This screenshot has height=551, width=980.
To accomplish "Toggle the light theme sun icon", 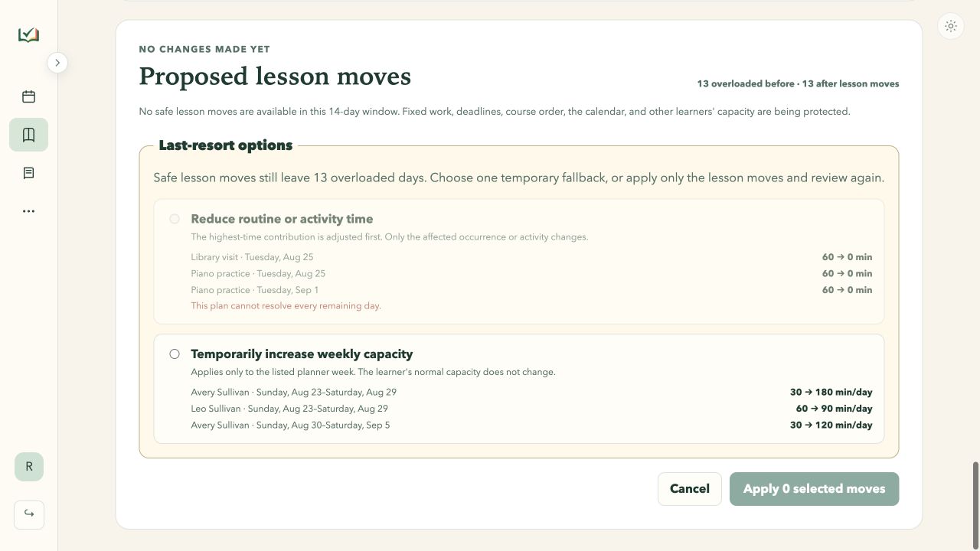I will point(951,26).
